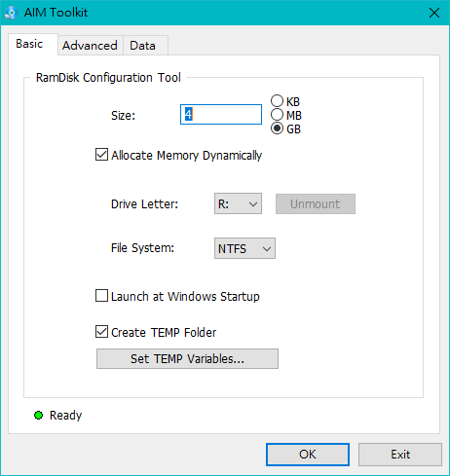Click the green Ready status indicator

tap(38, 415)
